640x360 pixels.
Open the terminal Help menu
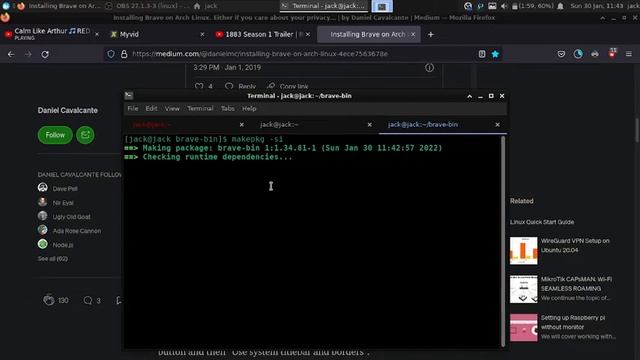click(x=249, y=109)
